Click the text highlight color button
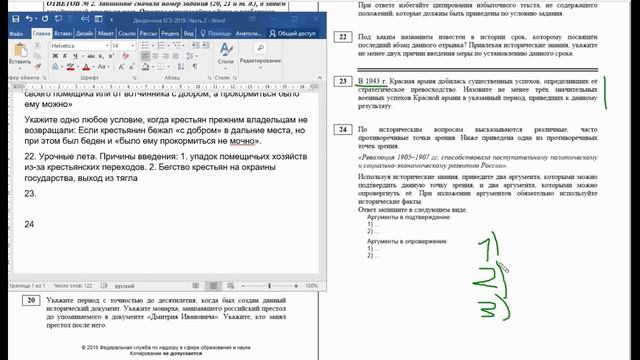The width and height of the screenshot is (640, 360). [x=70, y=67]
